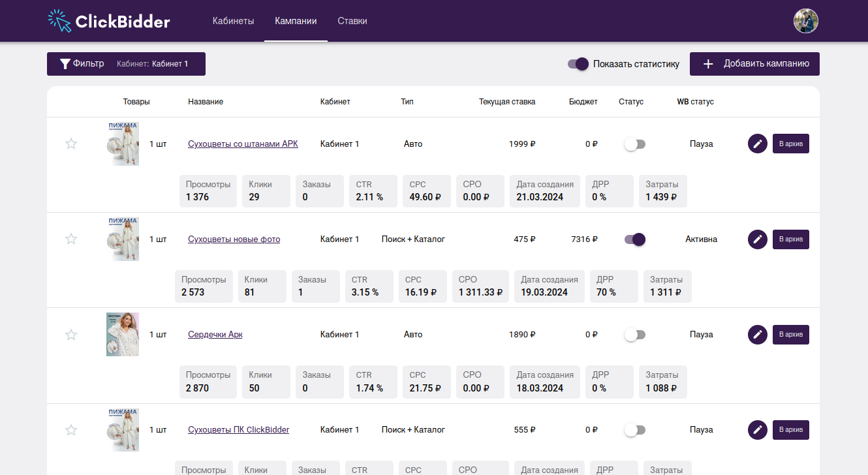
Task: Click the star icon for Сердечки Арк
Action: point(71,335)
